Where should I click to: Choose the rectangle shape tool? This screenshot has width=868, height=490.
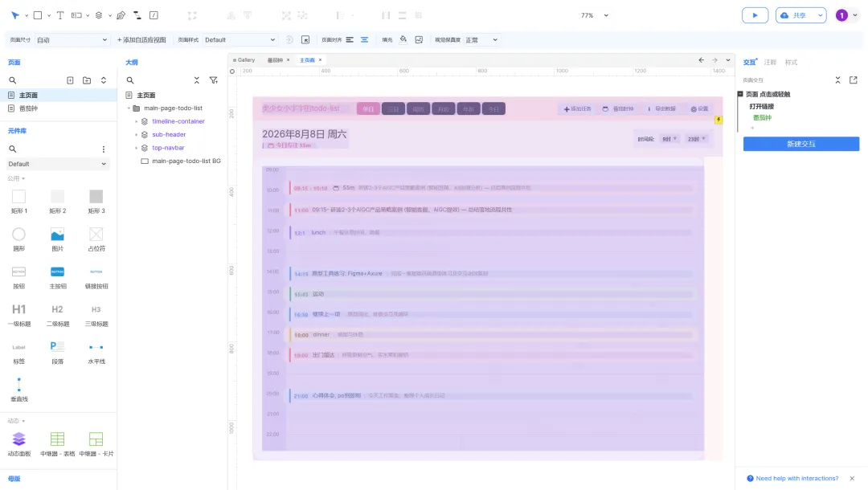tap(38, 15)
